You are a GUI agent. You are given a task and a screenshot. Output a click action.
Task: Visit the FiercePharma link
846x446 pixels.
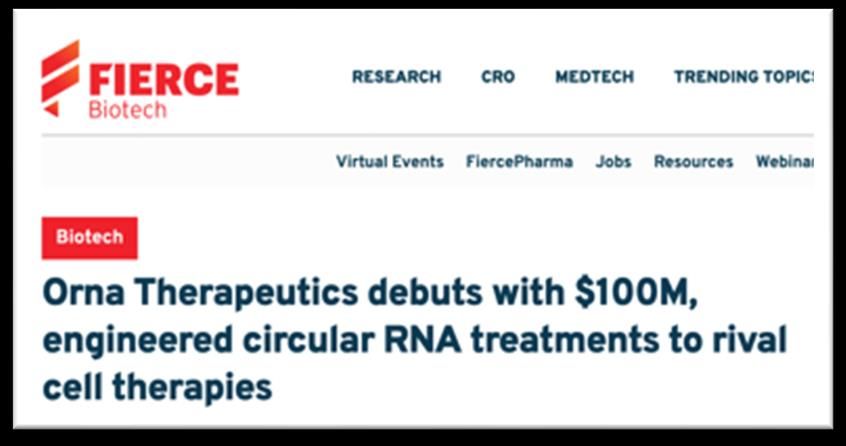520,162
